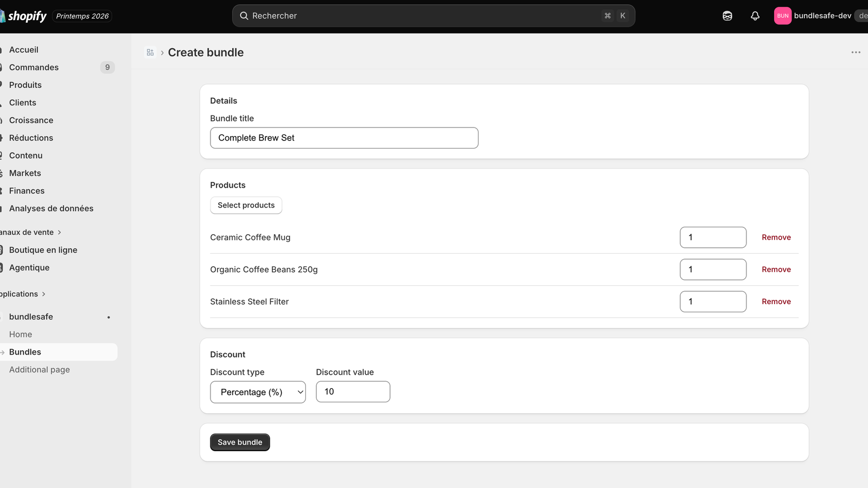Go to bundlesafe Home page

click(x=21, y=335)
